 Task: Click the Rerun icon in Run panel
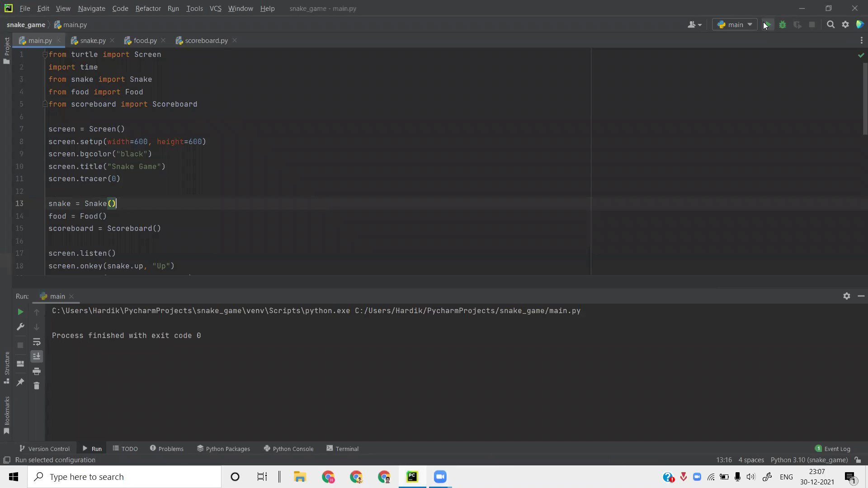click(20, 312)
